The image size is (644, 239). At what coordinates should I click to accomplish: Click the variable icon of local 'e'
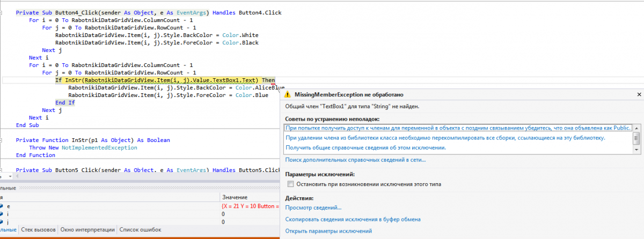click(x=2, y=206)
